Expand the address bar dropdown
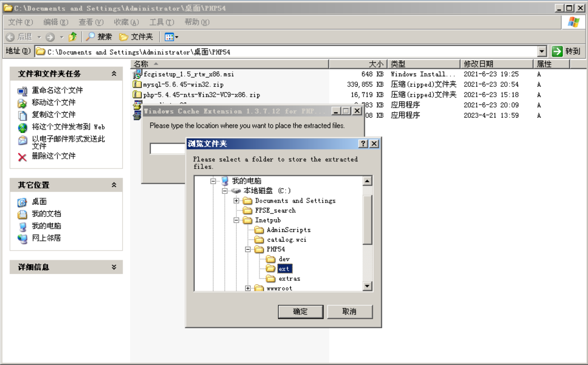Image resolution: width=588 pixels, height=365 pixels. [x=542, y=52]
